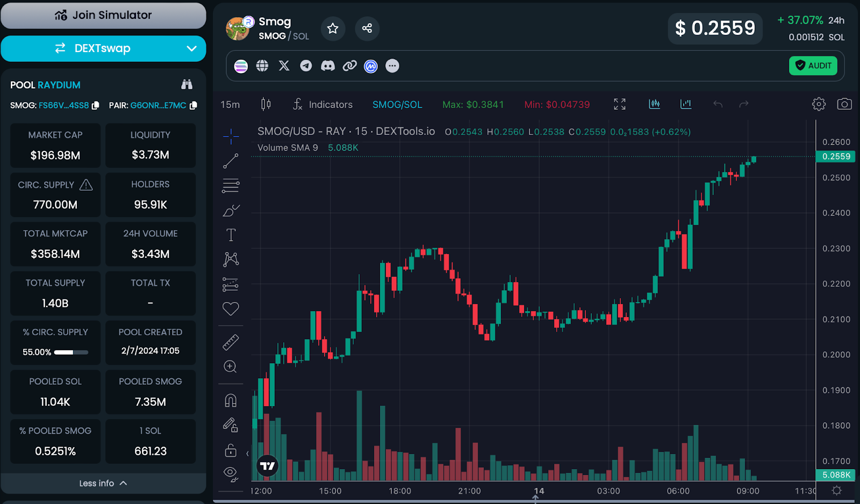Select the crosshair cursor tool
Screen dimensions: 860x504
pos(231,136)
